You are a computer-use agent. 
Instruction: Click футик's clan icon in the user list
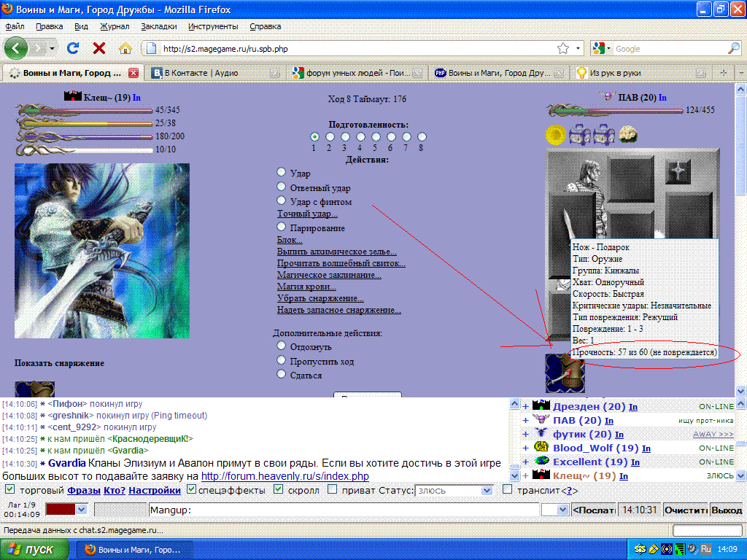(541, 433)
